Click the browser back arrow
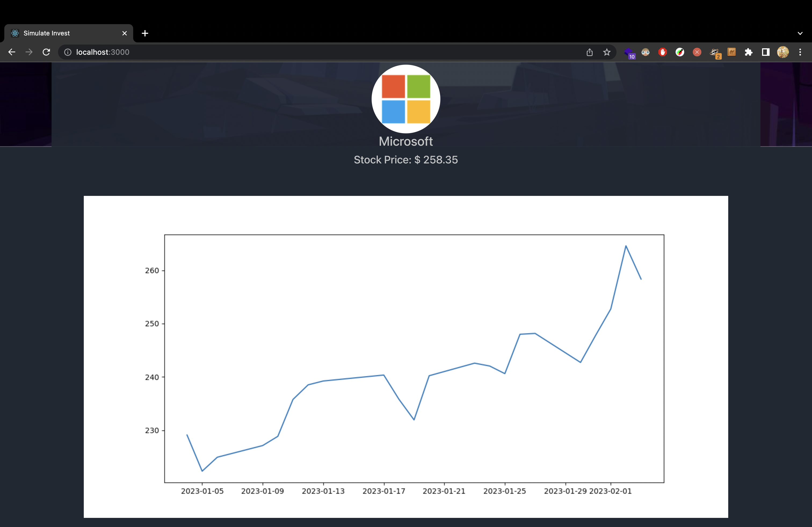Viewport: 812px width, 527px height. (x=12, y=52)
